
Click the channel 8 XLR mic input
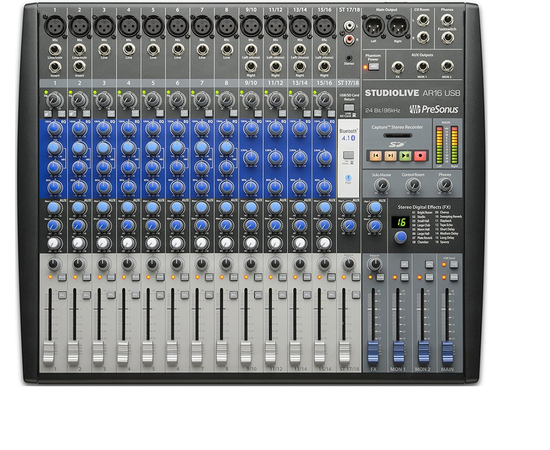[226, 26]
